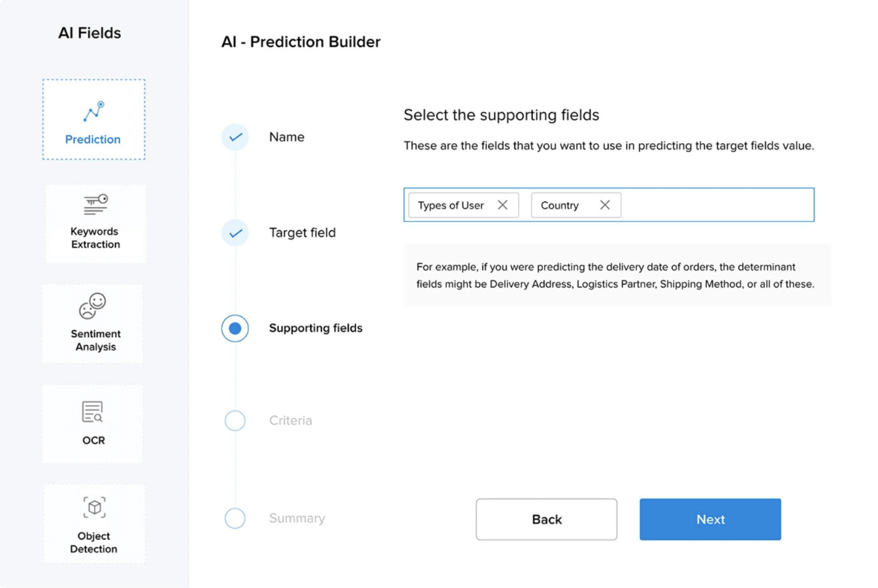Click the Summary step circle

tap(235, 518)
